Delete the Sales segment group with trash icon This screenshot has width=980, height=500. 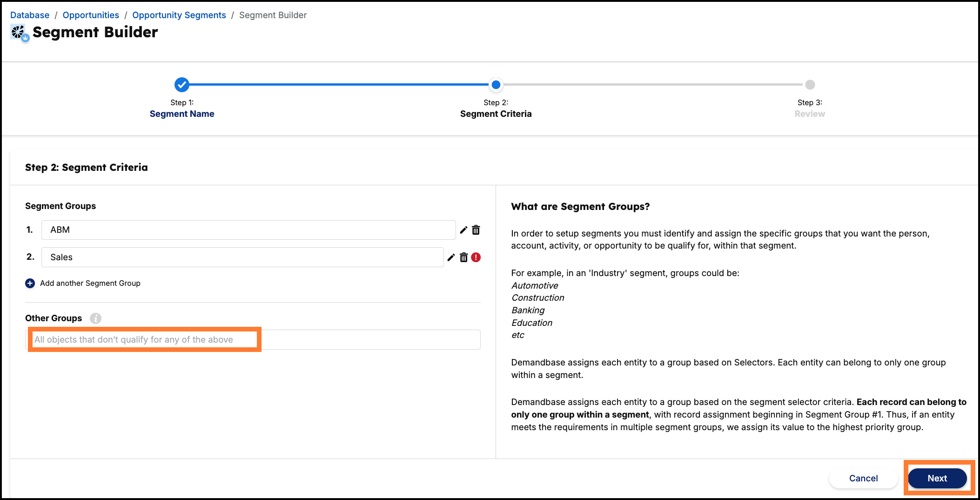coord(464,257)
